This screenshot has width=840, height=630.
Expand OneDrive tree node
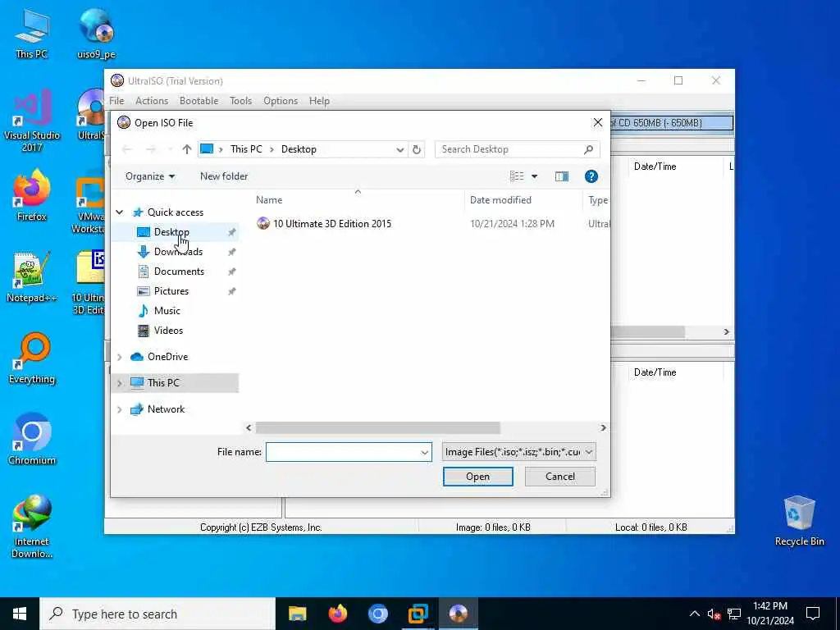click(x=120, y=357)
